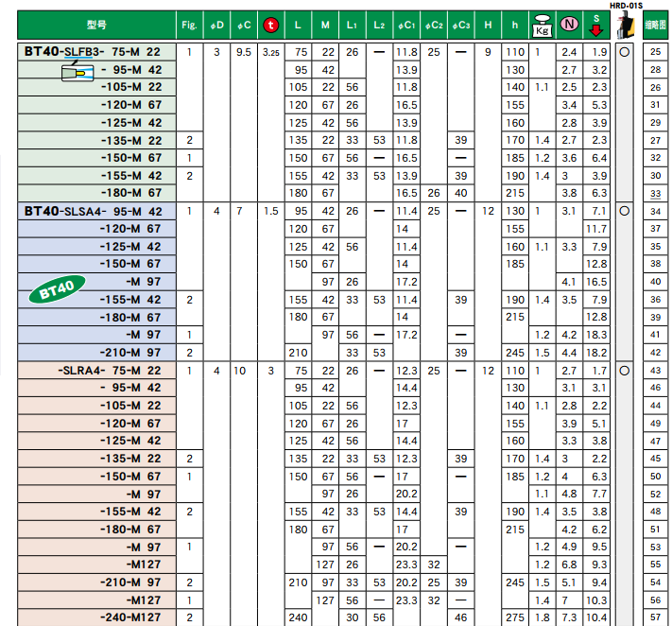Open thumbnail number 43
This screenshot has width=672, height=626.
655,371
